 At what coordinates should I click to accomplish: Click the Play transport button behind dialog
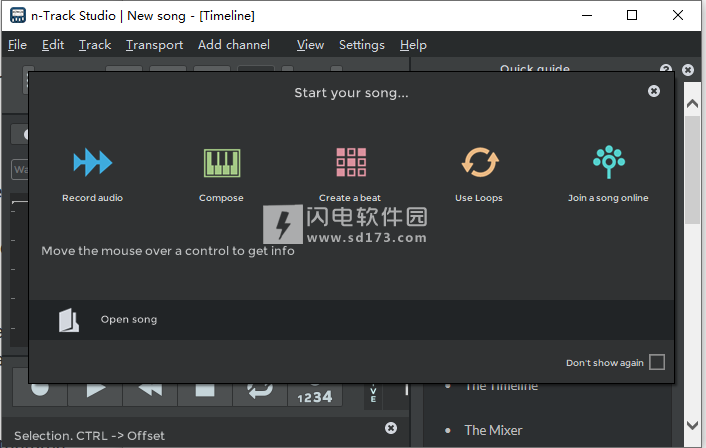pos(95,395)
